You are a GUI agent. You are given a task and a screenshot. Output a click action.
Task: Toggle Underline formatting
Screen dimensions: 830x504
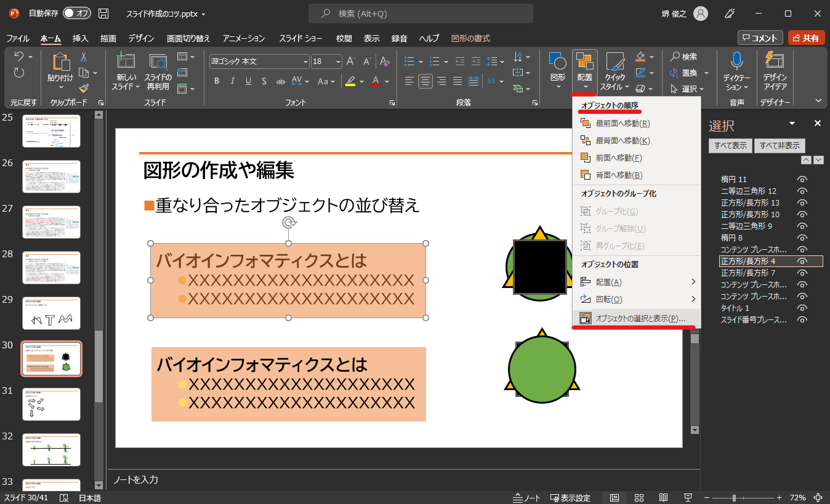click(248, 81)
